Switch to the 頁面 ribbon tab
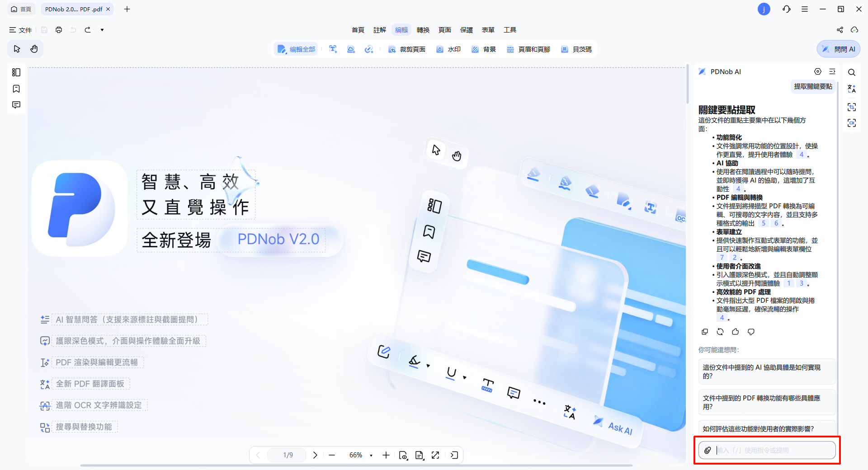 [445, 30]
